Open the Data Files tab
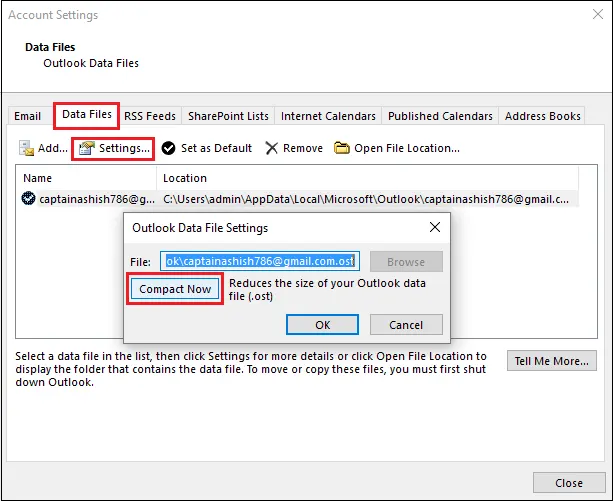The height and width of the screenshot is (501, 613). [87, 115]
